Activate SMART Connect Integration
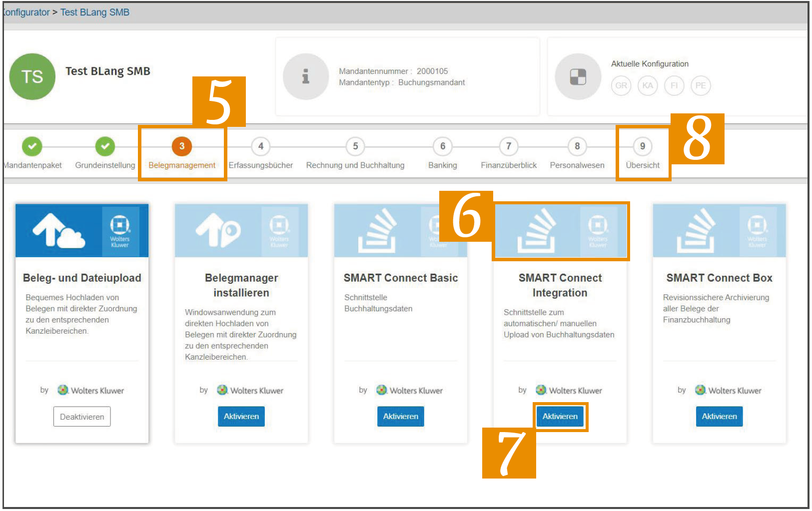This screenshot has height=511, width=812. point(560,416)
